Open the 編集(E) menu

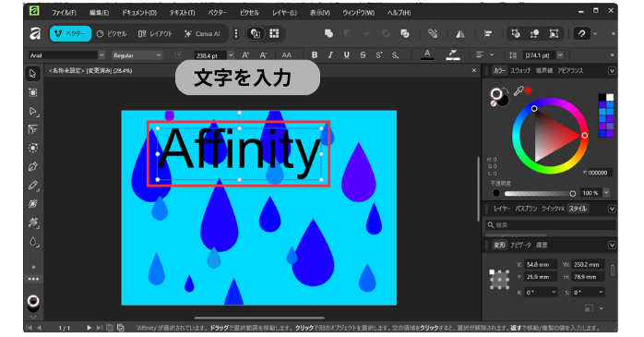tap(99, 13)
